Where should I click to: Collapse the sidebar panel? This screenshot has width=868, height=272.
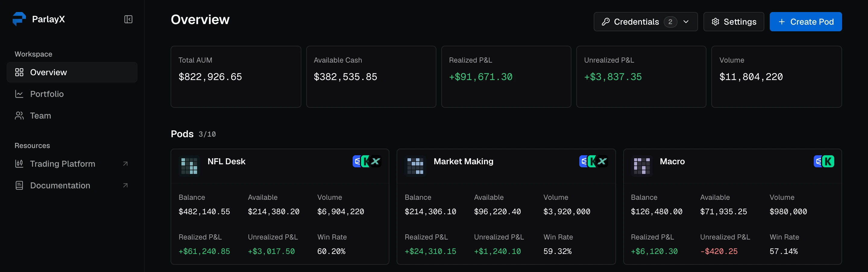tap(128, 19)
